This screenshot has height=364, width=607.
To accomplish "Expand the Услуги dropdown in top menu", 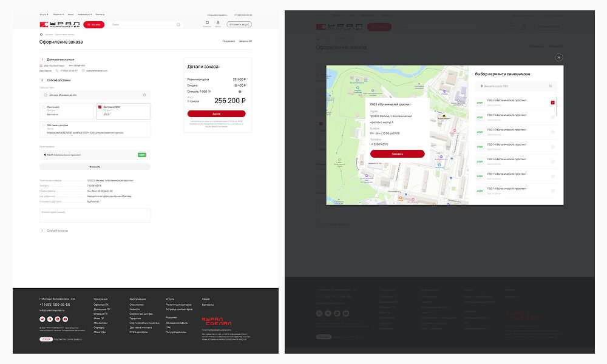I will (44, 14).
